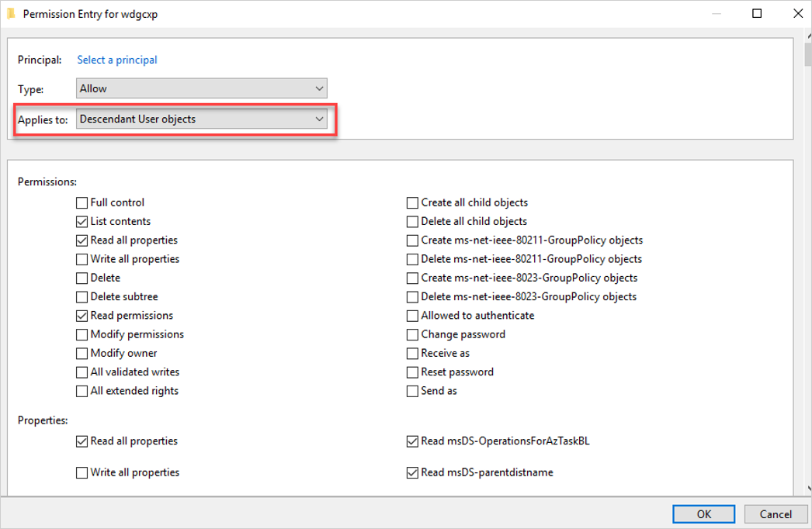The width and height of the screenshot is (812, 529).
Task: Enable Modify permissions checkbox
Action: click(82, 334)
